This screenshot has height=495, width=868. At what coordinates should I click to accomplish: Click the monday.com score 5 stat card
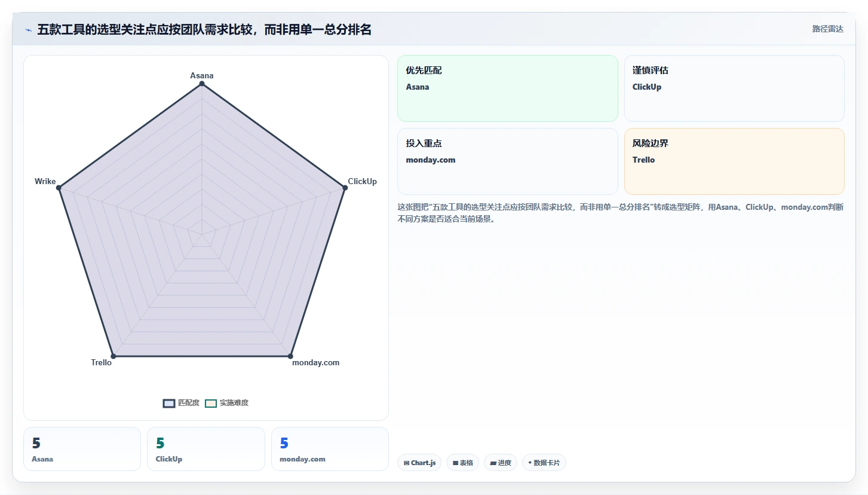[x=330, y=449]
